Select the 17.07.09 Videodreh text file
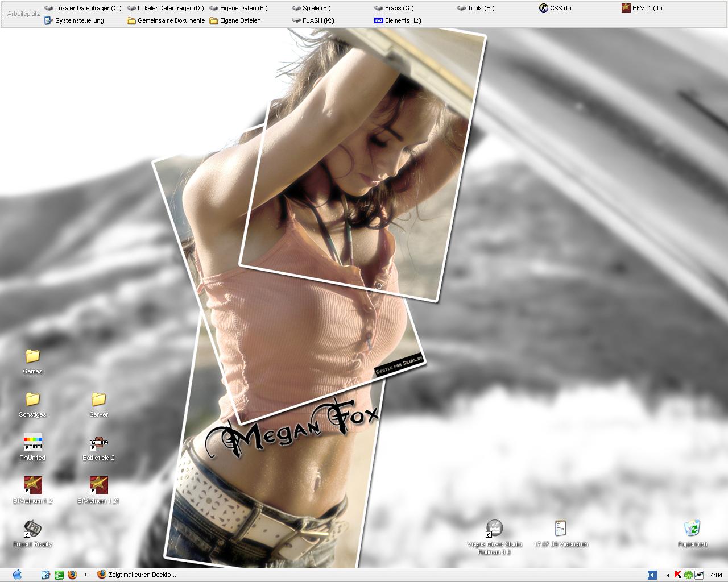Image resolution: width=728 pixels, height=582 pixels. coord(561,534)
